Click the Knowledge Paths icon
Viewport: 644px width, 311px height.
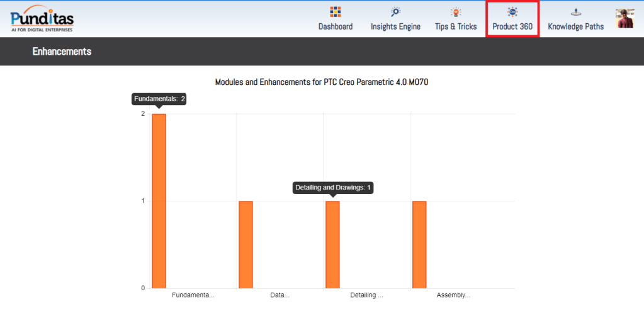coord(575,12)
